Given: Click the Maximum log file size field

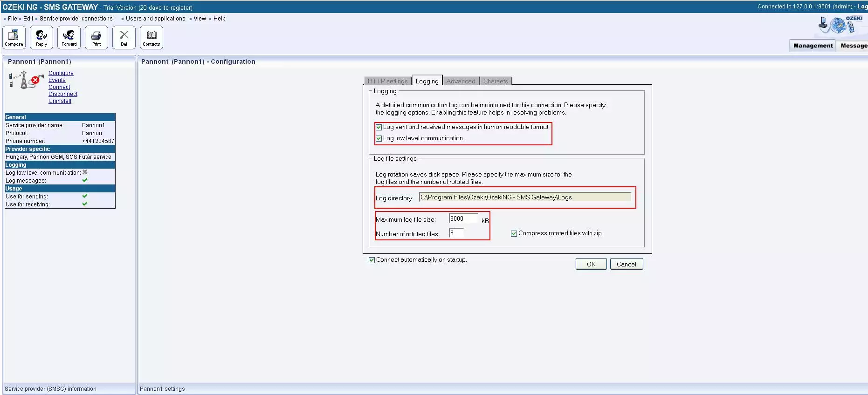Looking at the screenshot, I should [x=463, y=219].
